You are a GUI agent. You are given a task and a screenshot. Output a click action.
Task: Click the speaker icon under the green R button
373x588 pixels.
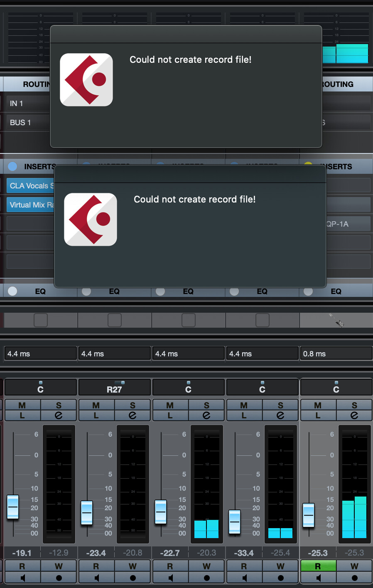(318, 578)
